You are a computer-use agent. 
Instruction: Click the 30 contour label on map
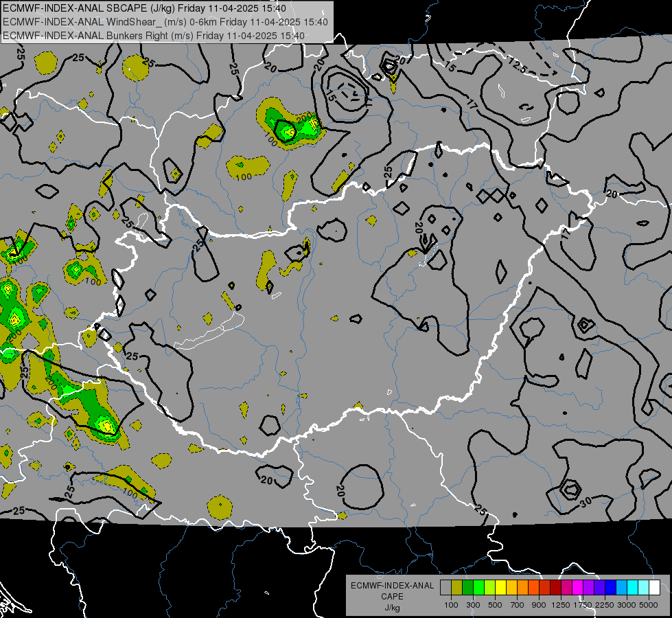pyautogui.click(x=586, y=501)
